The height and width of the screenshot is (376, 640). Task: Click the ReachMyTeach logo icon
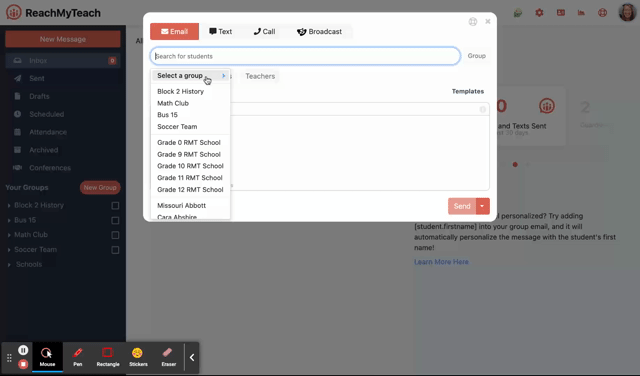pyautogui.click(x=13, y=13)
